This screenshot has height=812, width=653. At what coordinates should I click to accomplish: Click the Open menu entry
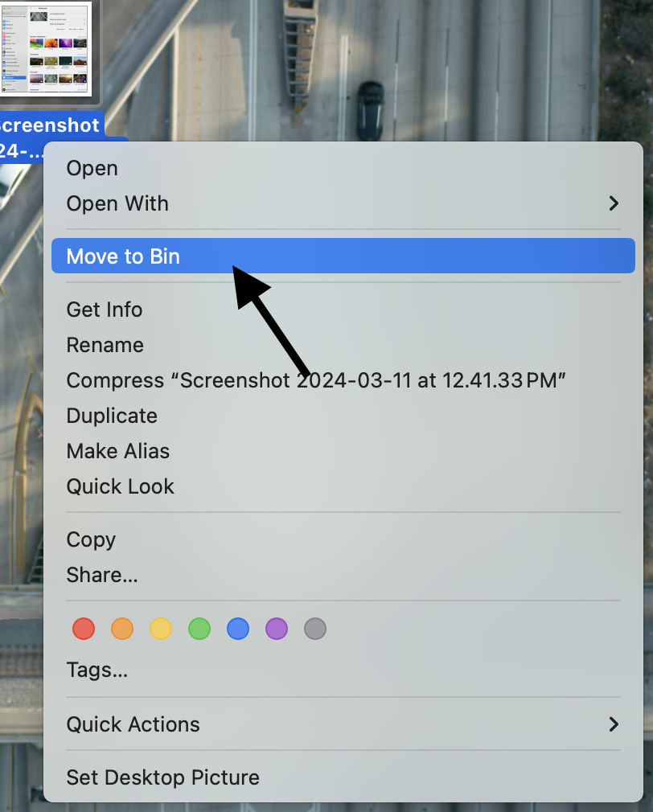92,168
